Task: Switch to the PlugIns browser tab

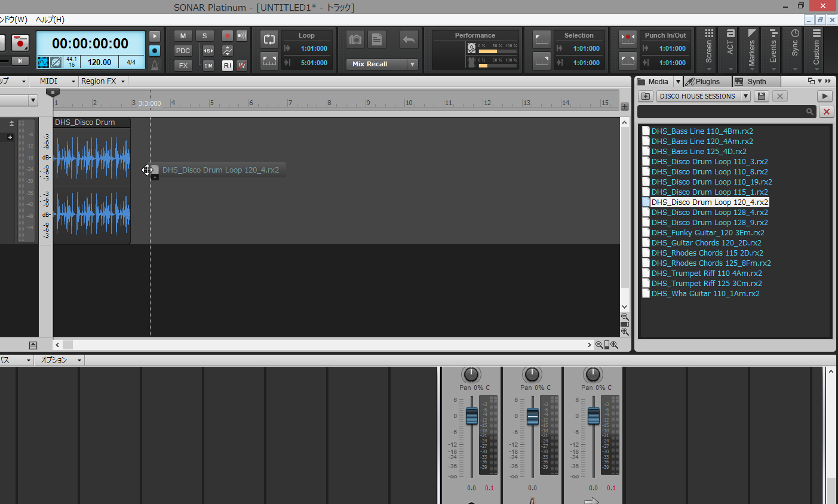Action: tap(707, 82)
